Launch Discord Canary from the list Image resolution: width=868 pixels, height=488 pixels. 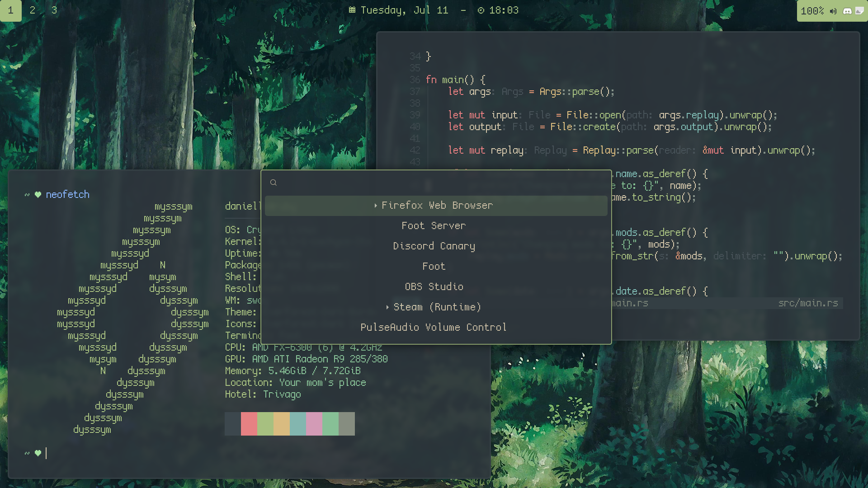pos(434,246)
